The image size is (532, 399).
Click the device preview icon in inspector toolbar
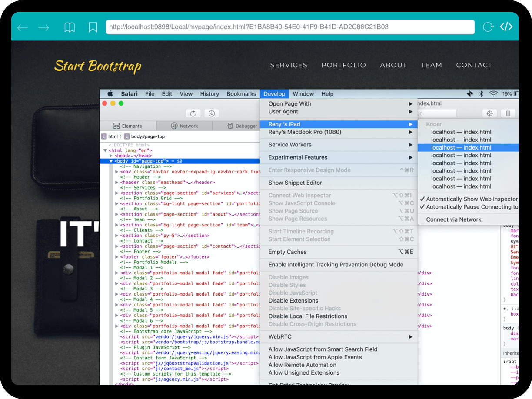coord(508,113)
